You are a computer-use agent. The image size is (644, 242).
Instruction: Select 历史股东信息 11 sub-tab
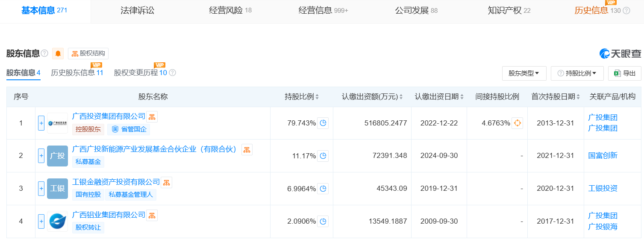[x=77, y=73]
